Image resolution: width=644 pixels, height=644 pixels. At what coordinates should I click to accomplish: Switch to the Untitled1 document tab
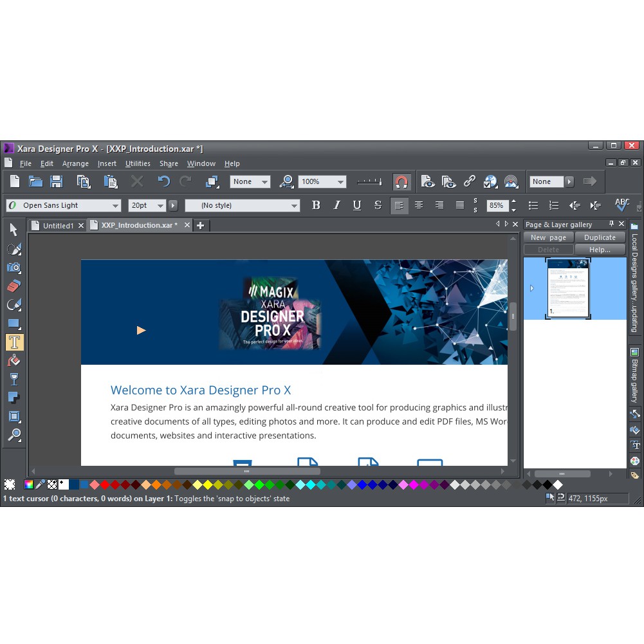point(57,225)
